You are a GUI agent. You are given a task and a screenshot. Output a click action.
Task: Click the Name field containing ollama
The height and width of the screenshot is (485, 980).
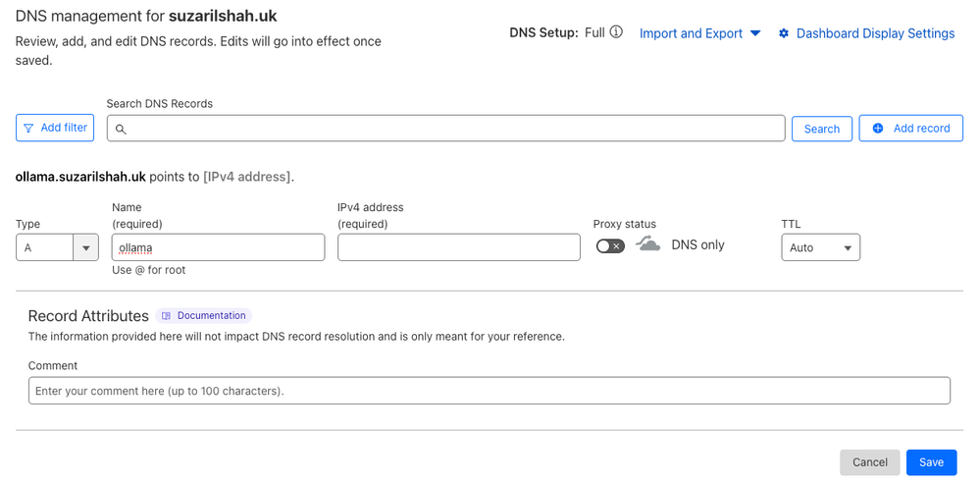[x=218, y=247]
